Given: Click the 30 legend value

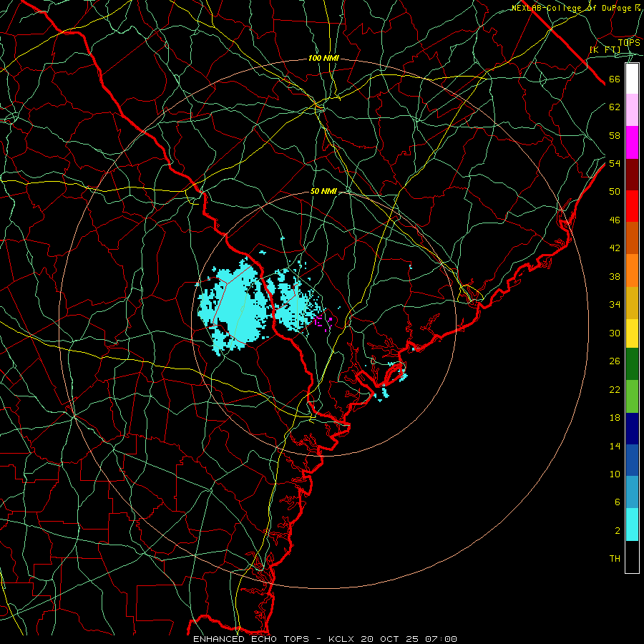Looking at the screenshot, I should (x=615, y=333).
